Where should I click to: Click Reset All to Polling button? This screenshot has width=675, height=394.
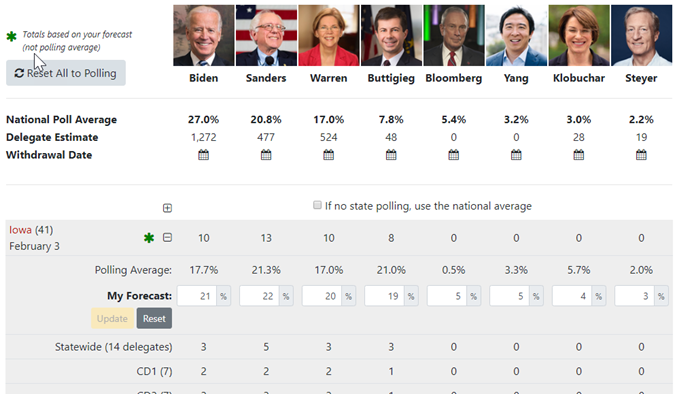pyautogui.click(x=66, y=73)
